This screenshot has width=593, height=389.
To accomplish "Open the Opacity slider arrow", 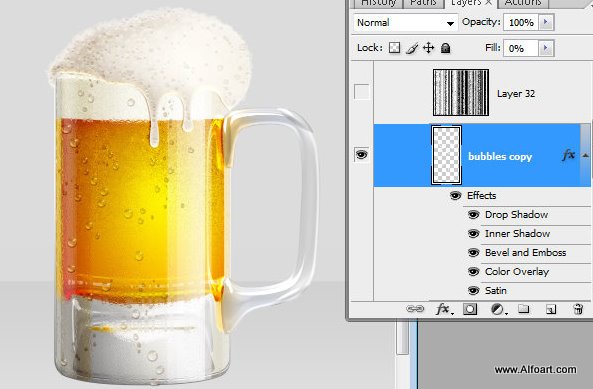I will 546,22.
